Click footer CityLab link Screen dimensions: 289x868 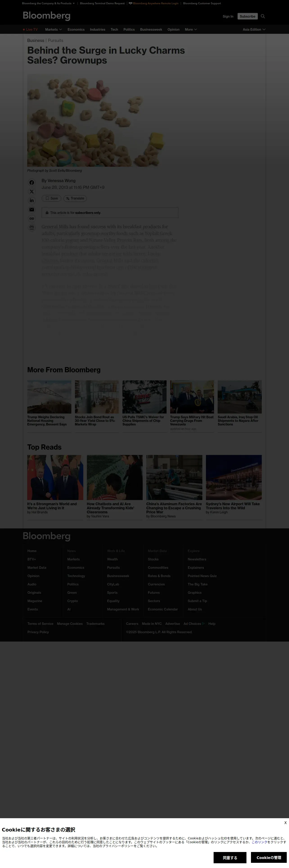[x=113, y=584]
